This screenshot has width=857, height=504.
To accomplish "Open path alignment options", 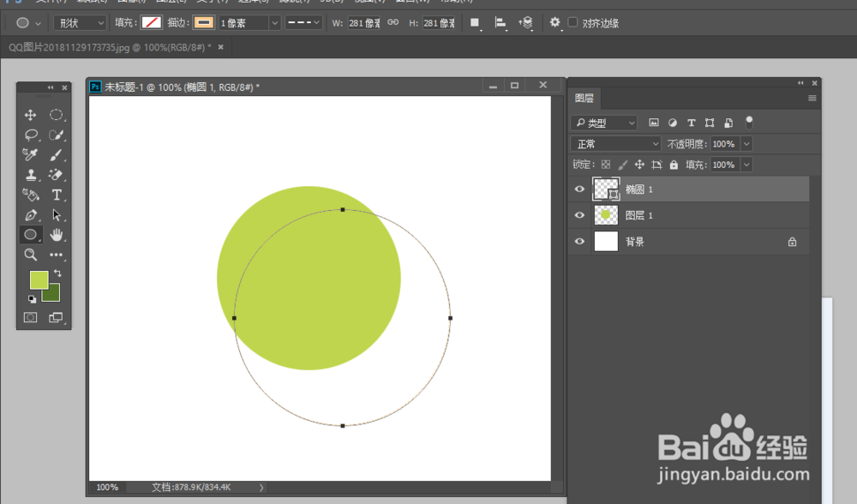I will point(500,23).
